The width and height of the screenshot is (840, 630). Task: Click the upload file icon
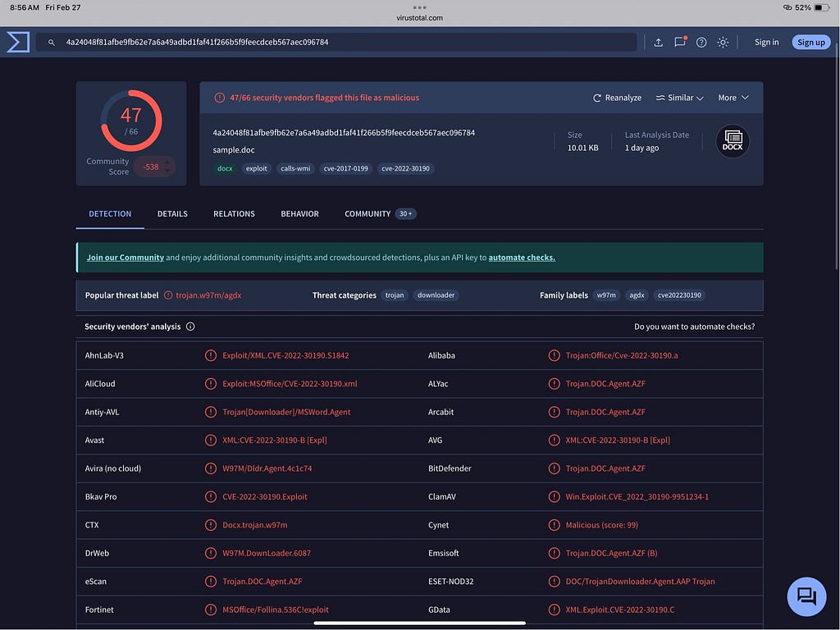659,43
